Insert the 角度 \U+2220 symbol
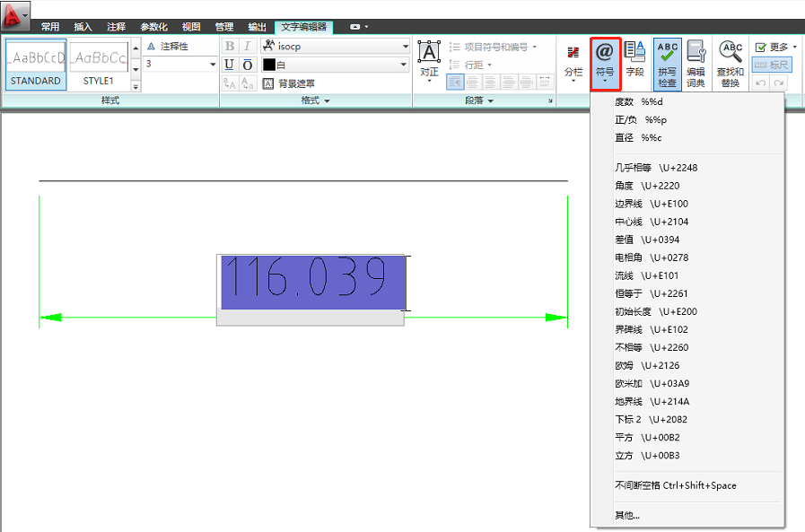 (687, 186)
